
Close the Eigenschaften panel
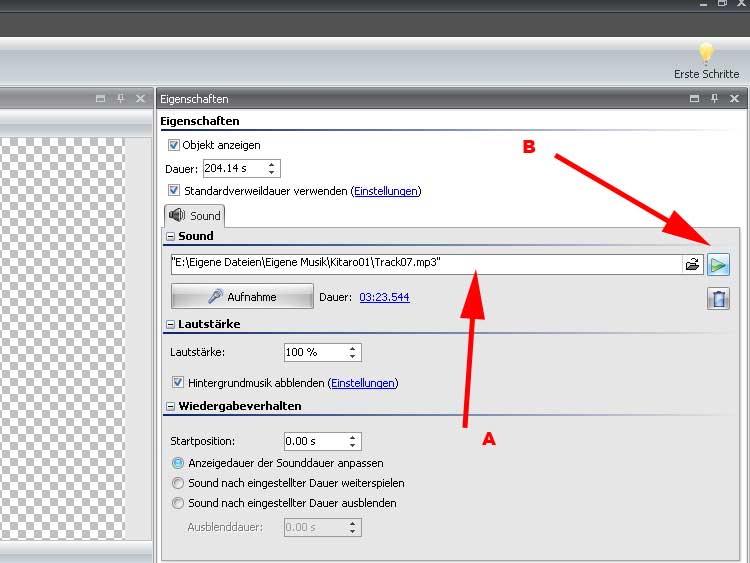[x=736, y=99]
